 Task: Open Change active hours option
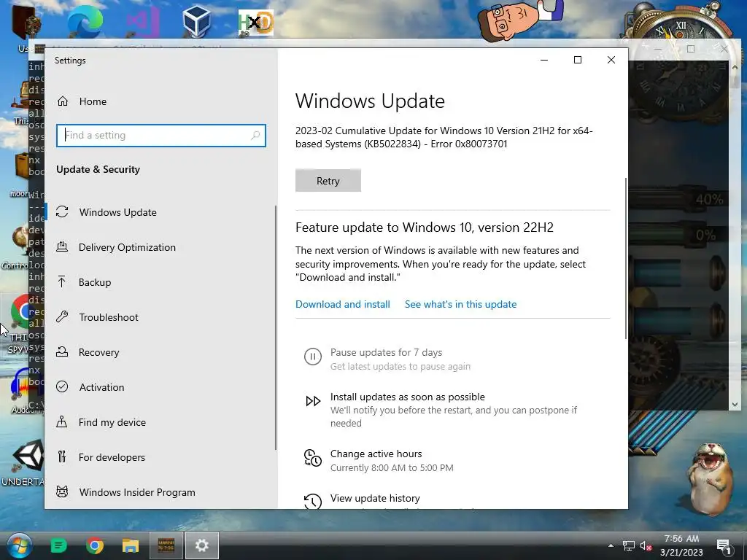point(376,454)
